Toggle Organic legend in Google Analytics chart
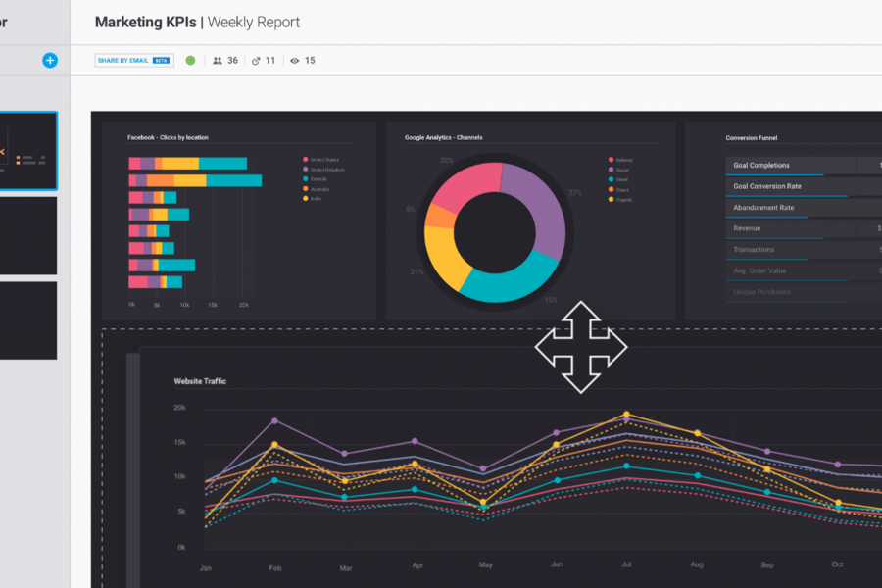Screen dimensions: 882x588 tap(622, 199)
